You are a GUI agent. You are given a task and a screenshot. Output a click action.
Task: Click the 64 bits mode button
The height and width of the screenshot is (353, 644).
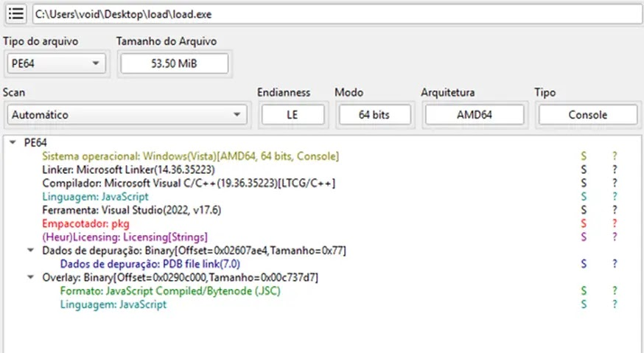375,115
